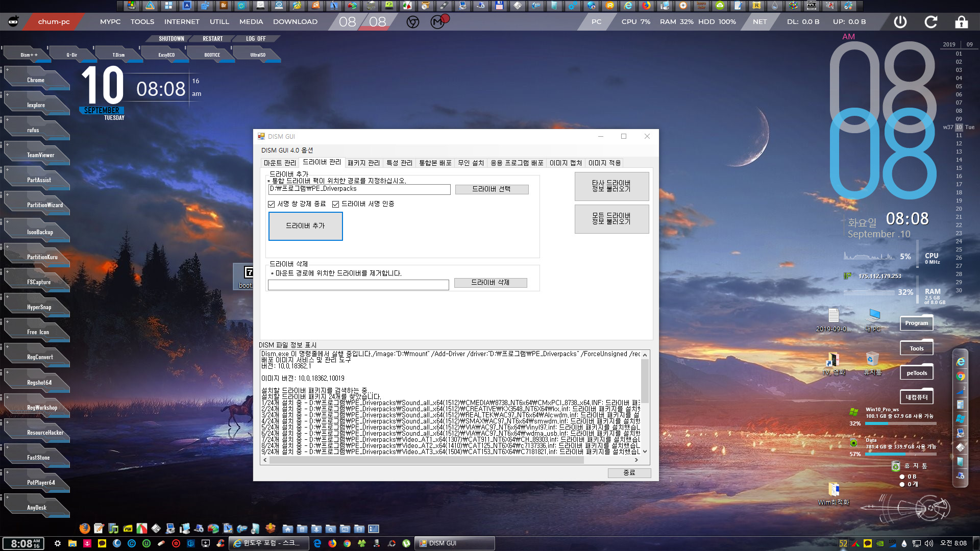Click Internet Explorer in right dock
The height and width of the screenshot is (551, 980).
(961, 362)
